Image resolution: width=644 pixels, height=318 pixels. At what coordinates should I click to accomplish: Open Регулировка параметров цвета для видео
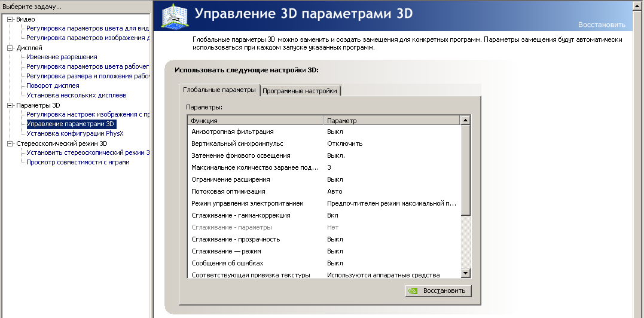[87, 28]
